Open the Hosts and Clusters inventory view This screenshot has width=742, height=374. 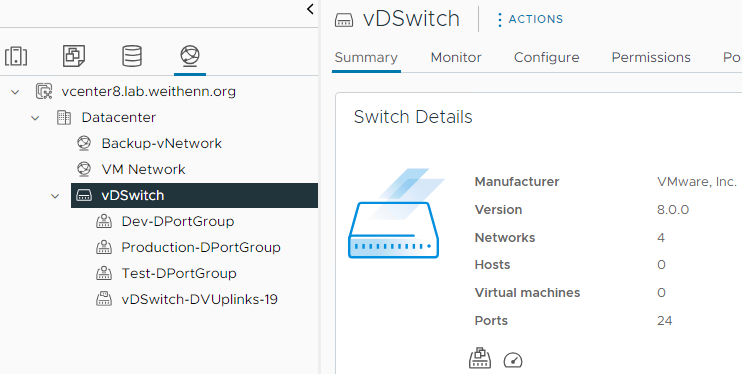point(16,56)
